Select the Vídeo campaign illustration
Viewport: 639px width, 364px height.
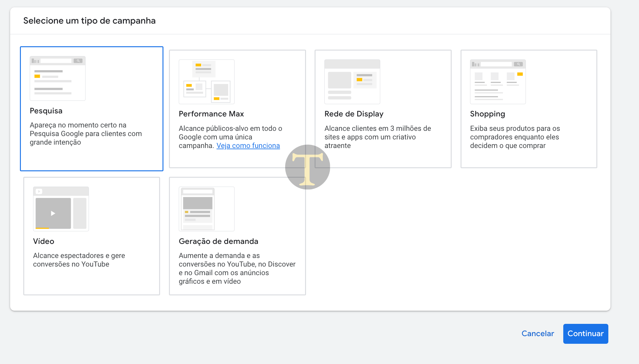[61, 209]
